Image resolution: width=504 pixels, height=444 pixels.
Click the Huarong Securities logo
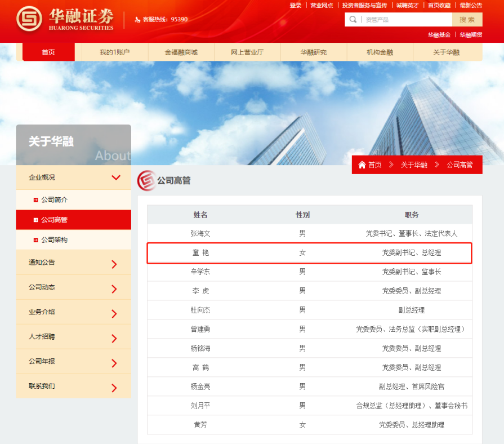pos(65,19)
